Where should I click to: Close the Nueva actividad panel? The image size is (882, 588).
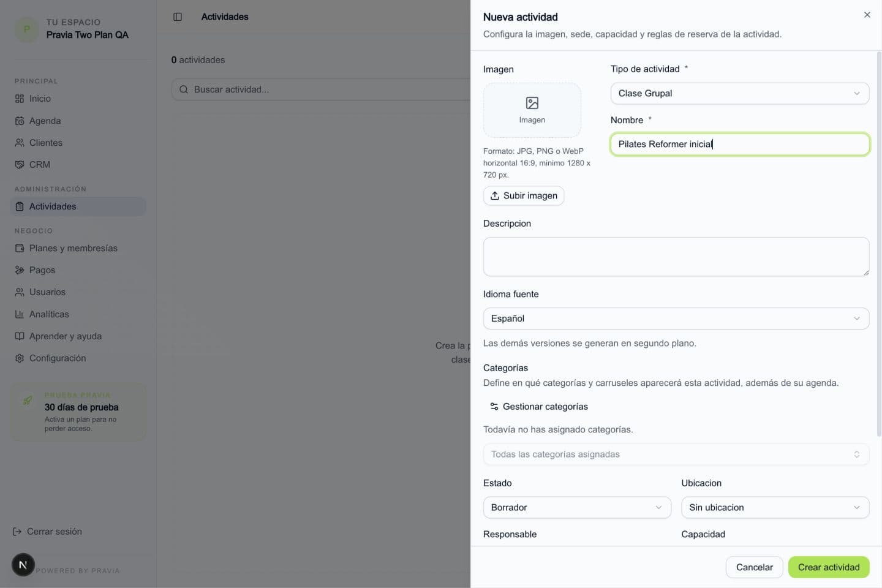pyautogui.click(x=867, y=15)
